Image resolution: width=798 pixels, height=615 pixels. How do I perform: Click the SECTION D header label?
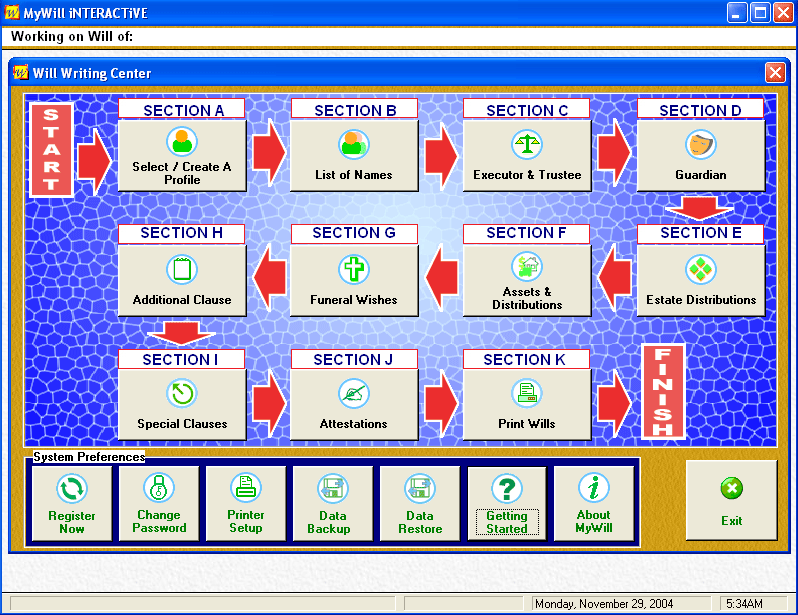click(700, 109)
